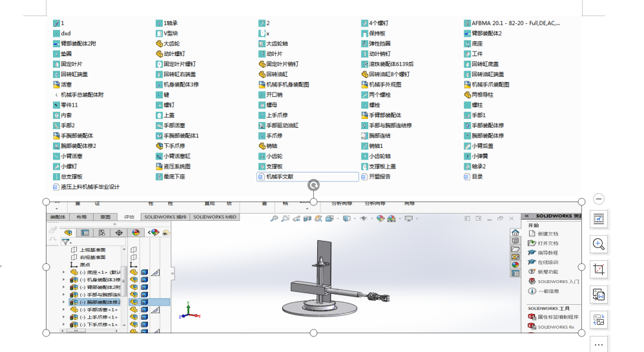The image size is (644, 352).
Task: Toggle hide/show icon for 底座<1> in display pane
Action: (x=134, y=272)
